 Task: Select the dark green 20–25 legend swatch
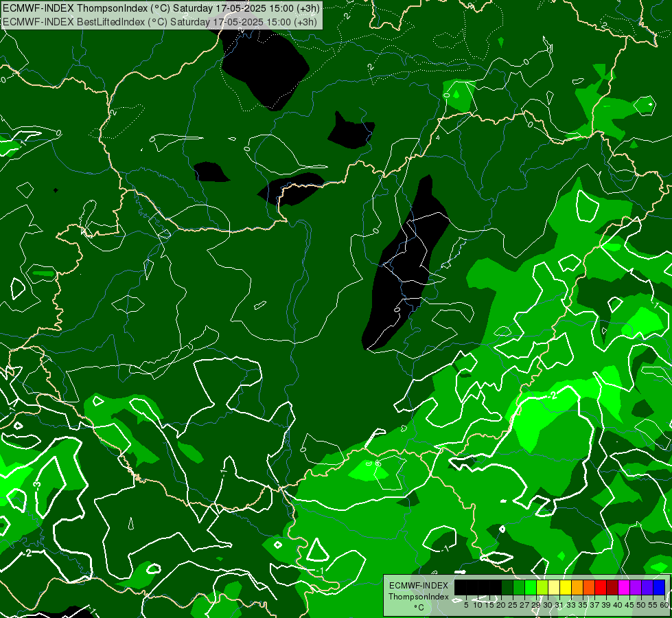(507, 587)
